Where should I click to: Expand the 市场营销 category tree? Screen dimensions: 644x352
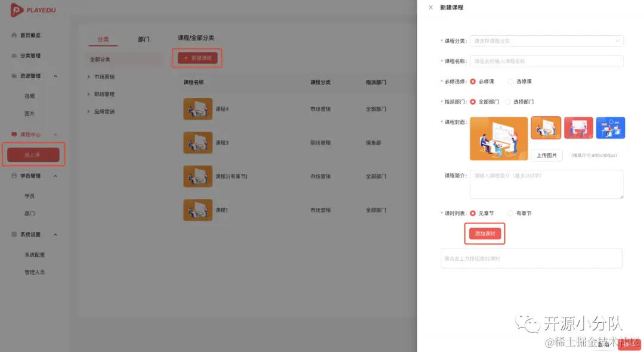coord(89,76)
